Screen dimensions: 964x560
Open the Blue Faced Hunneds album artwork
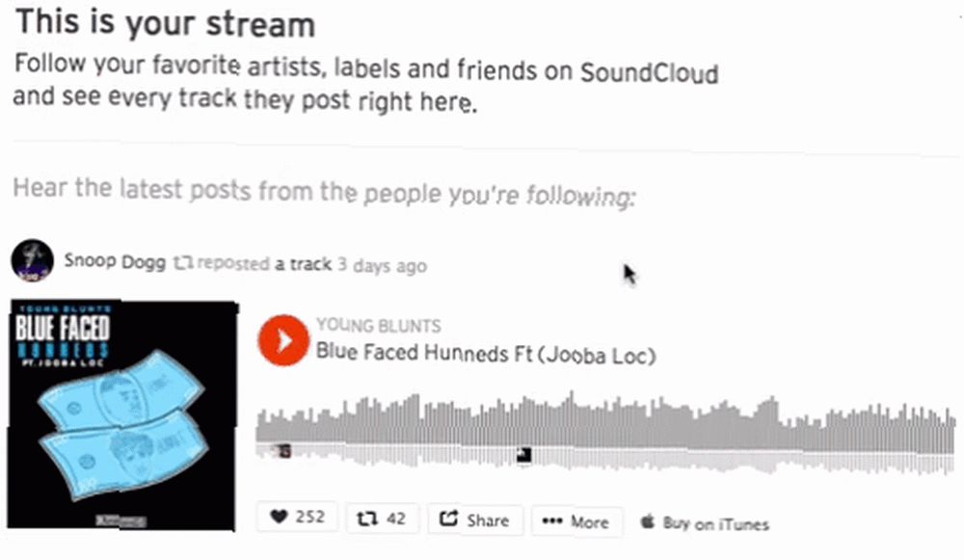[122, 414]
